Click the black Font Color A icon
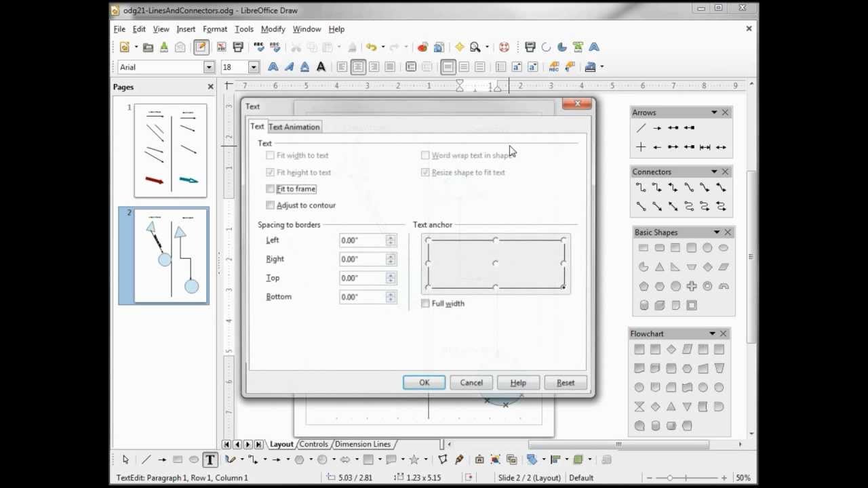This screenshot has width=868, height=488. (321, 66)
